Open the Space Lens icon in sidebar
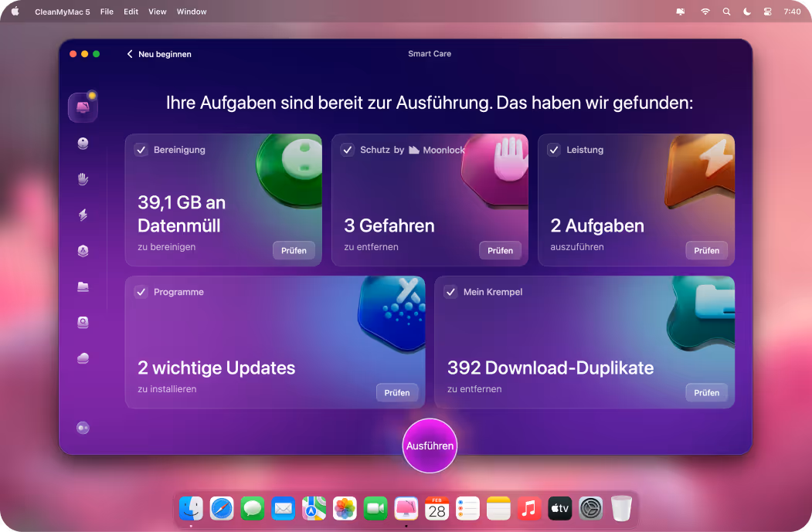This screenshot has width=812, height=532. [x=83, y=322]
